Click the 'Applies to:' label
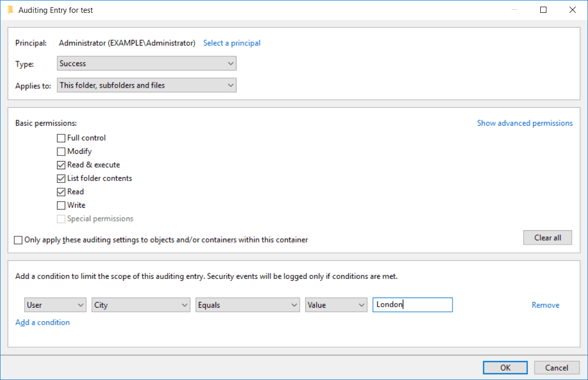 click(33, 86)
